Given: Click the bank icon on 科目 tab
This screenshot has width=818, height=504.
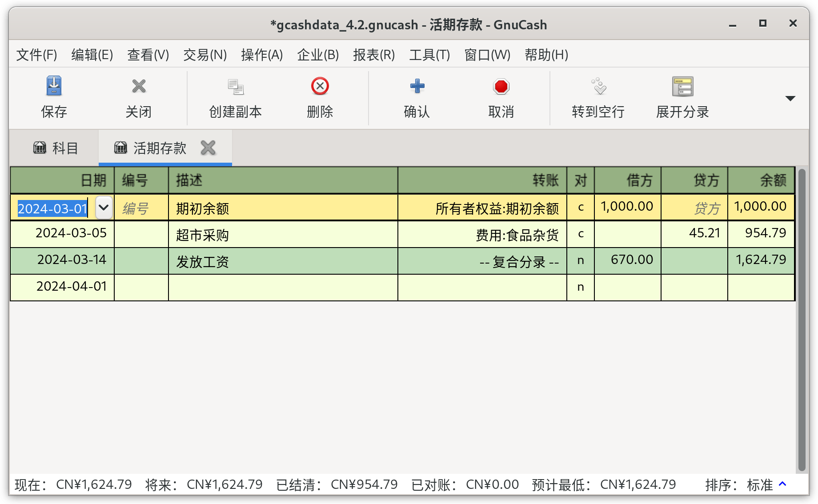Looking at the screenshot, I should point(40,147).
